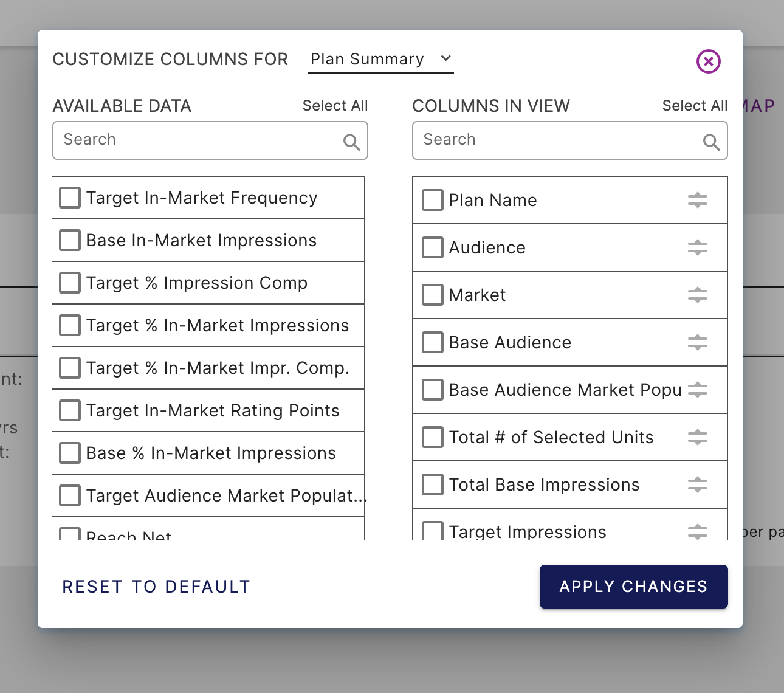Toggle the Target % Impression Comp checkbox
The image size is (784, 693).
pos(70,283)
